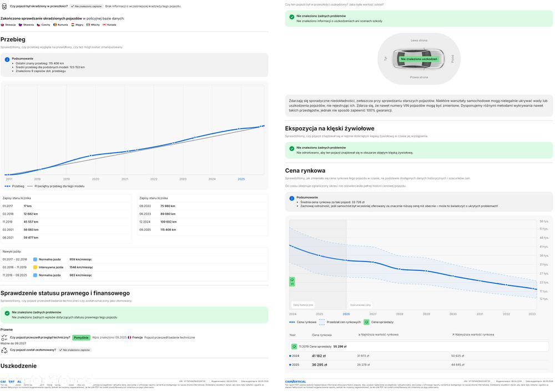
Task: Click the 'Uszkodzenie' section heading
Action: click(18, 366)
